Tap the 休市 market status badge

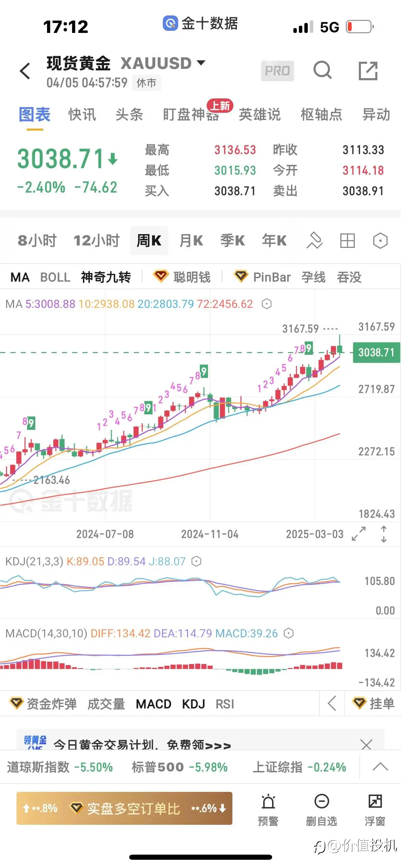(146, 83)
